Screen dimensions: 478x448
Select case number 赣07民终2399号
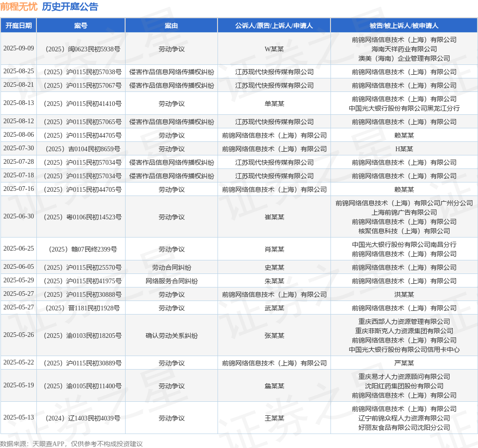(83, 249)
